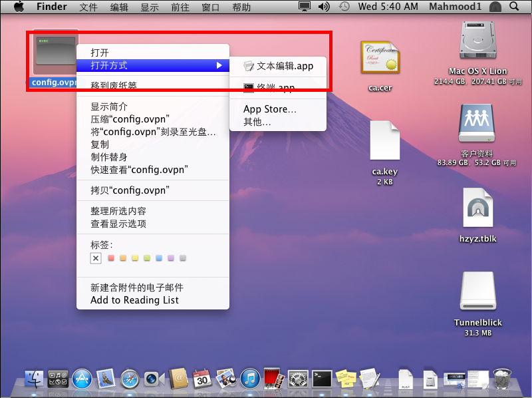Click the Time Machine menu bar icon
The image size is (532, 398).
[344, 7]
